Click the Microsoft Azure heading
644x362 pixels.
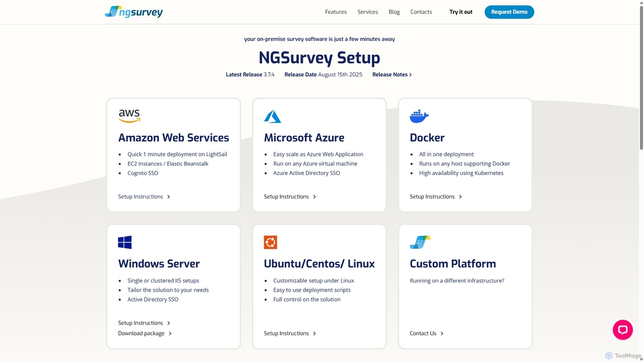pos(304,138)
